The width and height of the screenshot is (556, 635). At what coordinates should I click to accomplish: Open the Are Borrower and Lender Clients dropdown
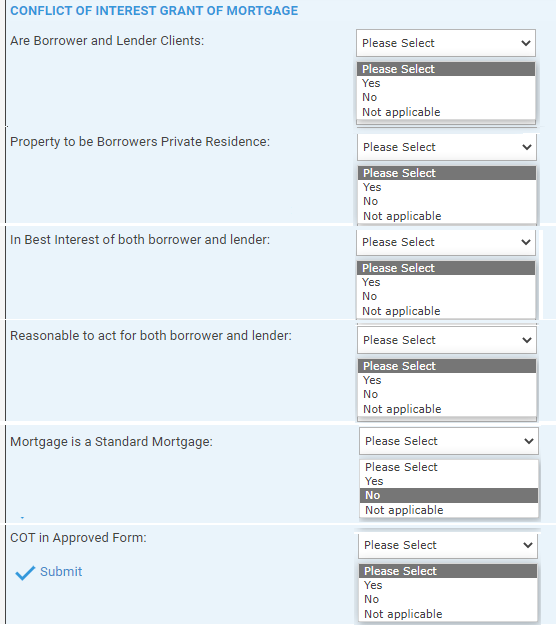446,43
